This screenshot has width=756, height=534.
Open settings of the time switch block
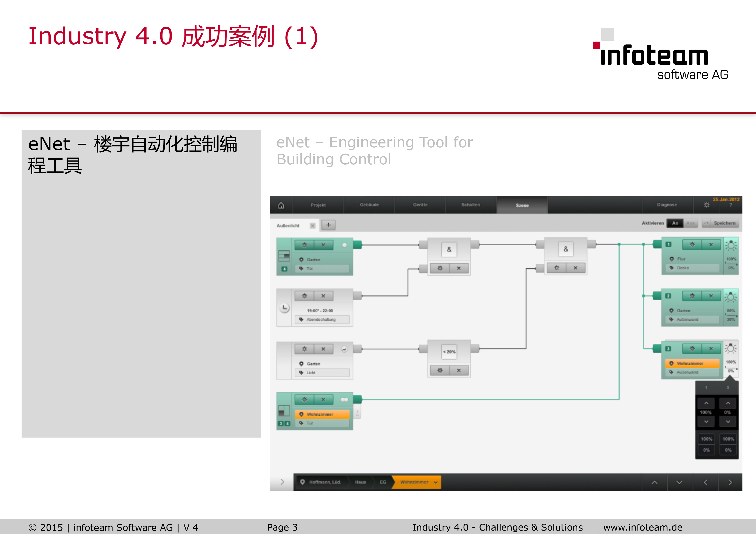(x=304, y=296)
